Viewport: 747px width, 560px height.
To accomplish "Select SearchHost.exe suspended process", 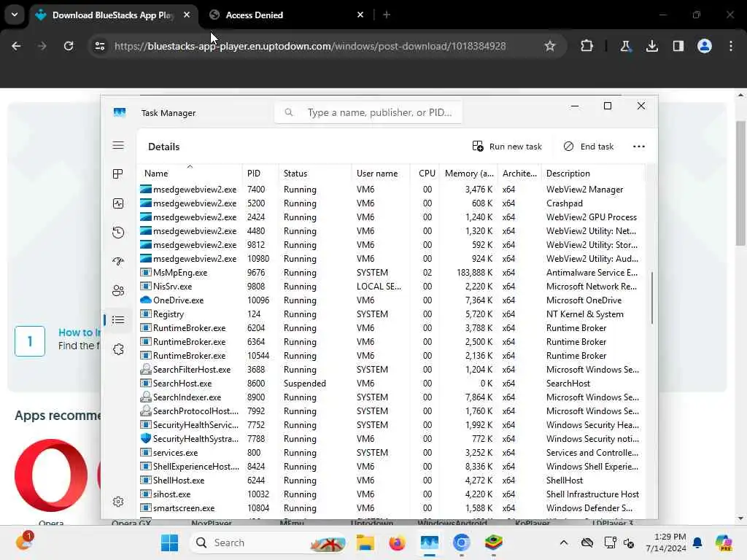I will (392, 384).
